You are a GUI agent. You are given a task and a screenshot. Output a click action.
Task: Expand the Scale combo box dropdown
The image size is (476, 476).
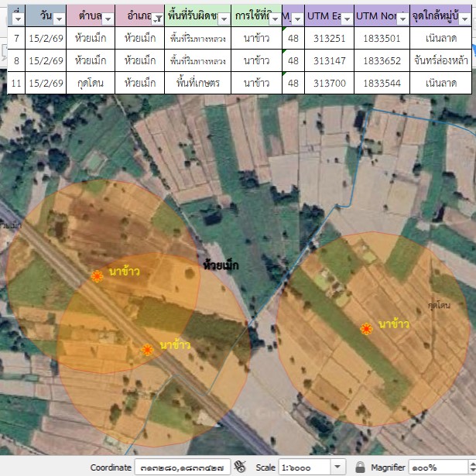(337, 467)
